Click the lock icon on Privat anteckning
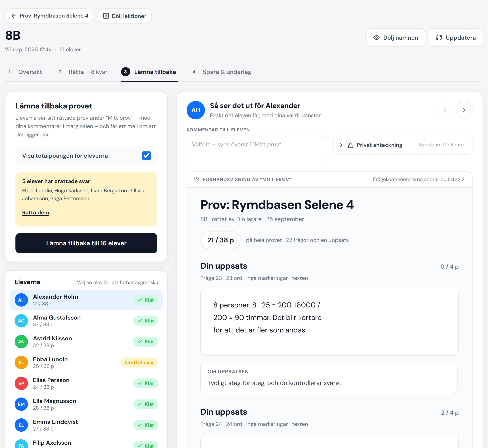 click(x=350, y=145)
